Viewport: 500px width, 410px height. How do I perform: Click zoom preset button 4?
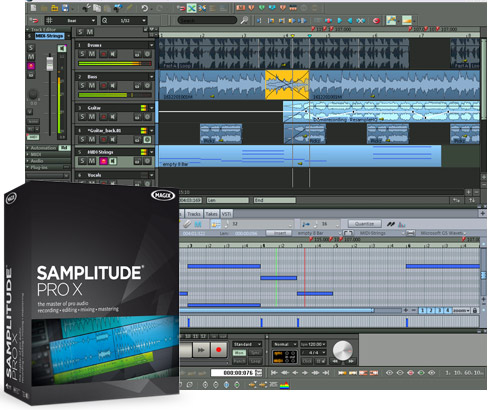pyautogui.click(x=448, y=310)
